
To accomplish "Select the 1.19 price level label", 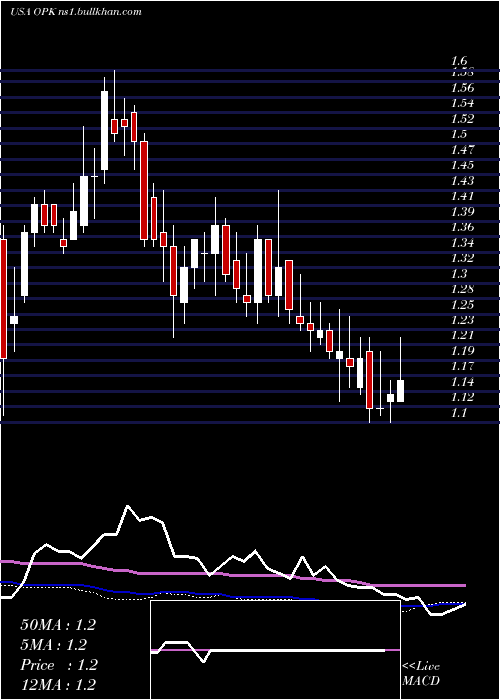I will click(463, 351).
